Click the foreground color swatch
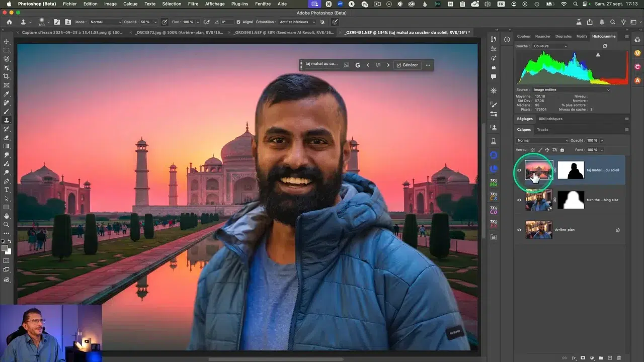Screen dimensions: 644x362 tap(5, 248)
